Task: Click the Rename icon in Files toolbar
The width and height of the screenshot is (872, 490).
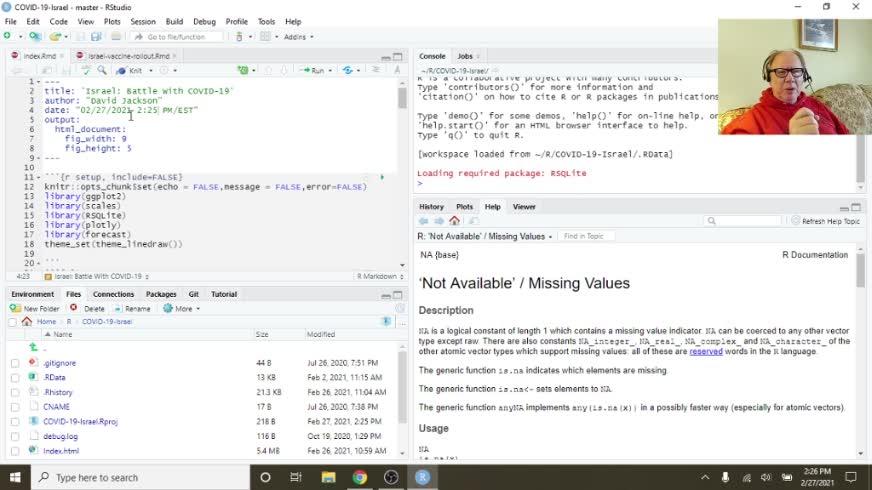Action: pyautogui.click(x=117, y=309)
